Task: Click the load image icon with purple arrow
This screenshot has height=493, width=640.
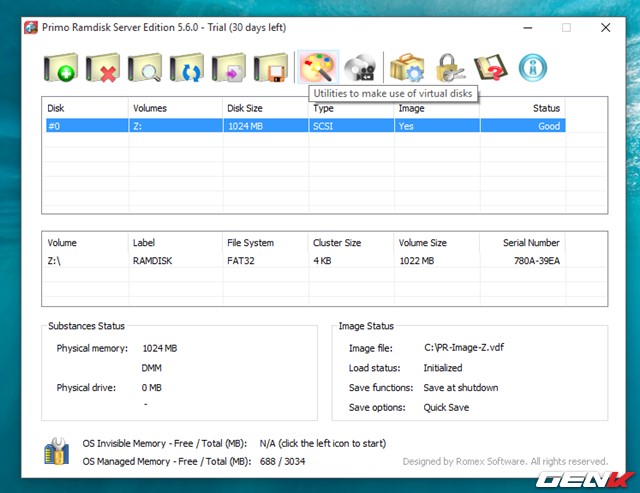Action: (x=229, y=67)
